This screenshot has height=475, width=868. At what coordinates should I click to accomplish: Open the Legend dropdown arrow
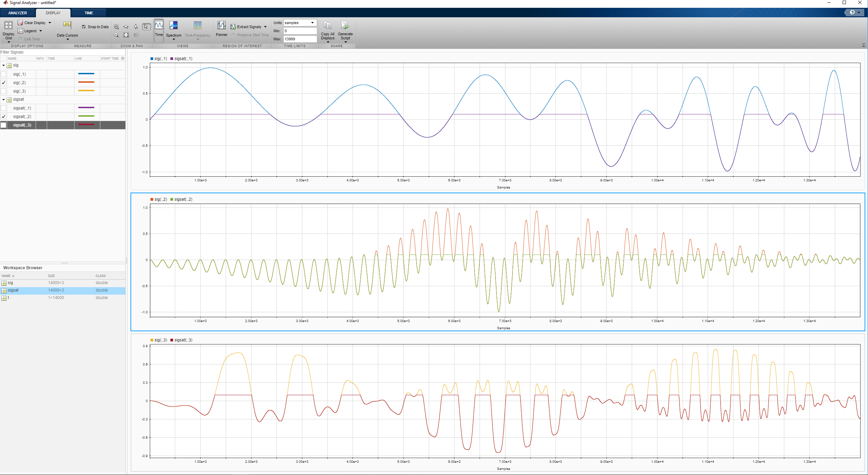pos(41,31)
